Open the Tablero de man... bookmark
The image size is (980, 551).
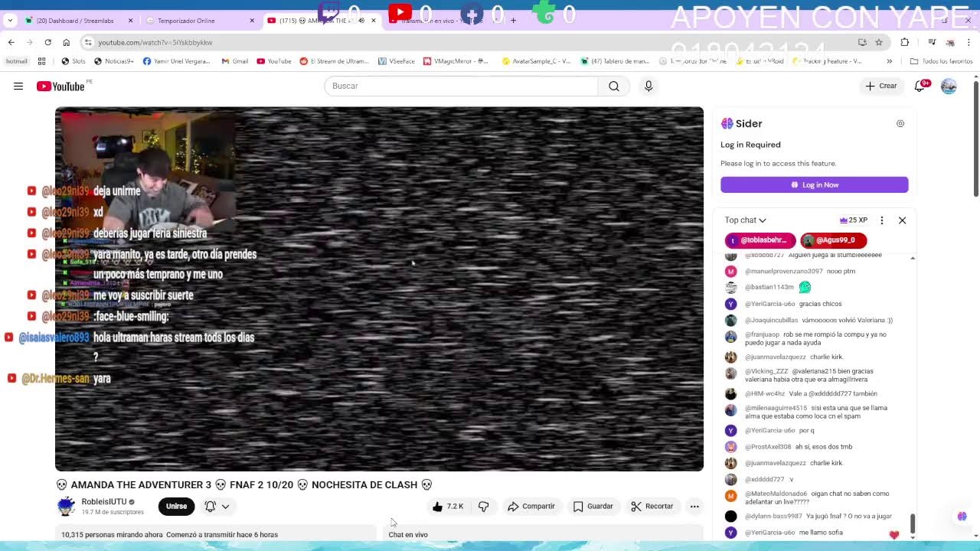(615, 61)
